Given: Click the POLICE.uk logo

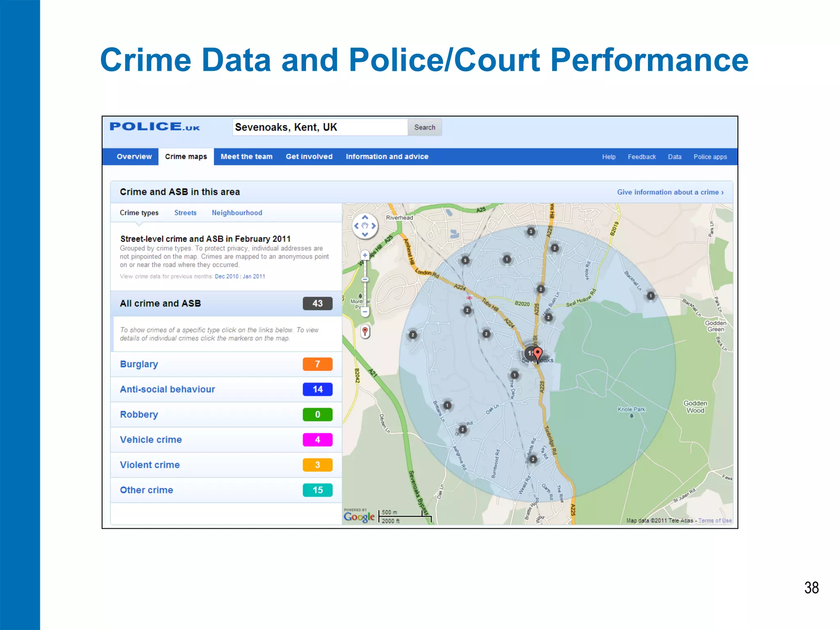Looking at the screenshot, I should point(155,127).
